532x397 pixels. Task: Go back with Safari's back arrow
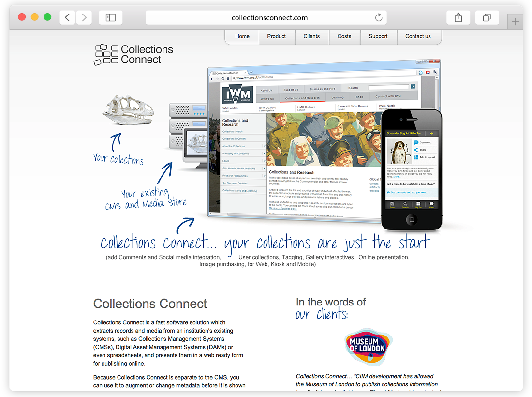click(x=68, y=17)
